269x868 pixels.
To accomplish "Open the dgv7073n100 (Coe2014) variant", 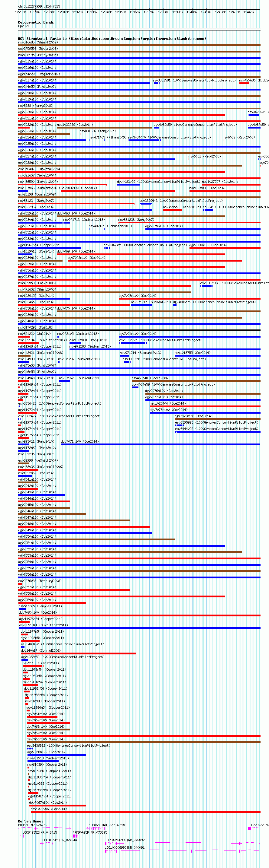I will click(x=137, y=296).
